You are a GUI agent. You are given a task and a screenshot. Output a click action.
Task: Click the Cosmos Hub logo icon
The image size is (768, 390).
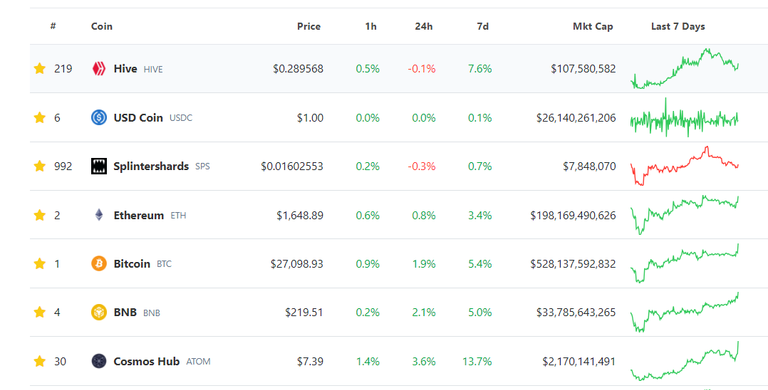[x=99, y=361]
